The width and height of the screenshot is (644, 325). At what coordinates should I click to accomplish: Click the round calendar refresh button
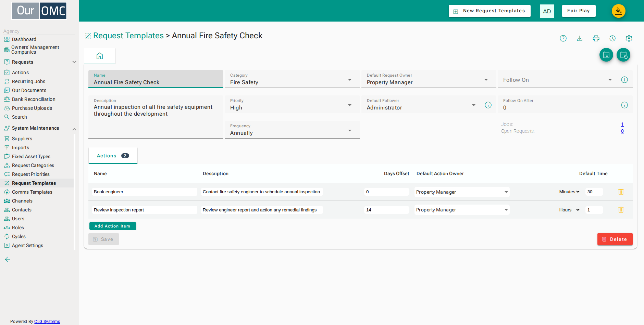[x=623, y=55]
